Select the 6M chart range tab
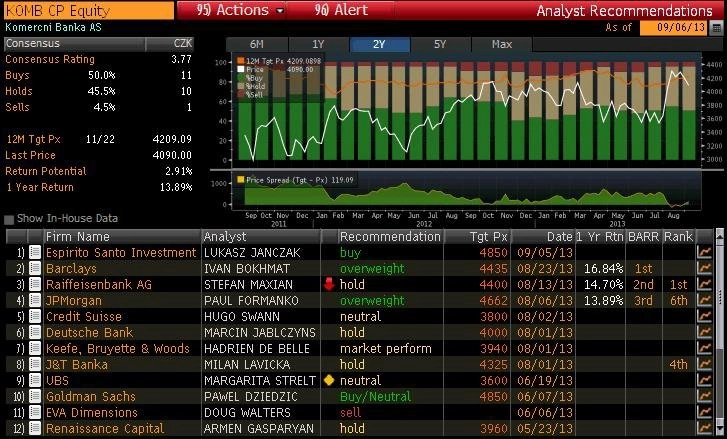The height and width of the screenshot is (439, 727). (x=256, y=44)
